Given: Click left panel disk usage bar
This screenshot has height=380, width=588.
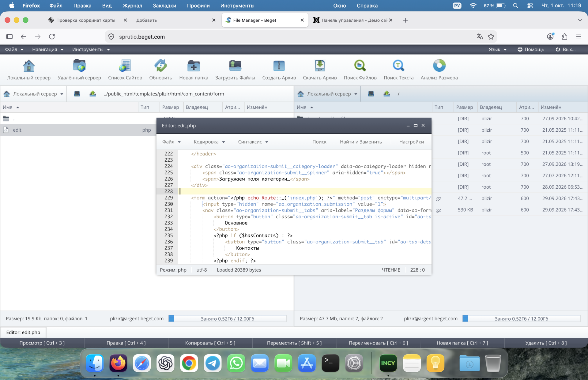Looking at the screenshot, I should (x=227, y=319).
